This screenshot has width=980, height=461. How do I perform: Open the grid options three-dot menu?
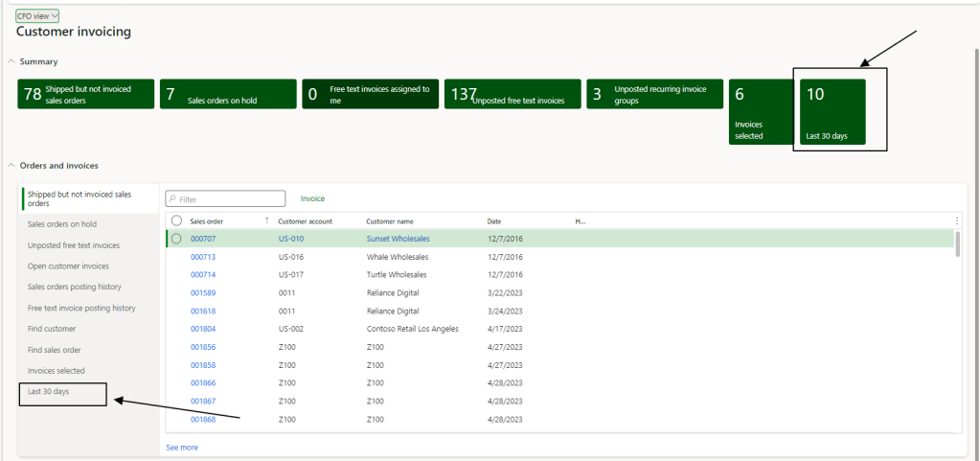click(957, 220)
